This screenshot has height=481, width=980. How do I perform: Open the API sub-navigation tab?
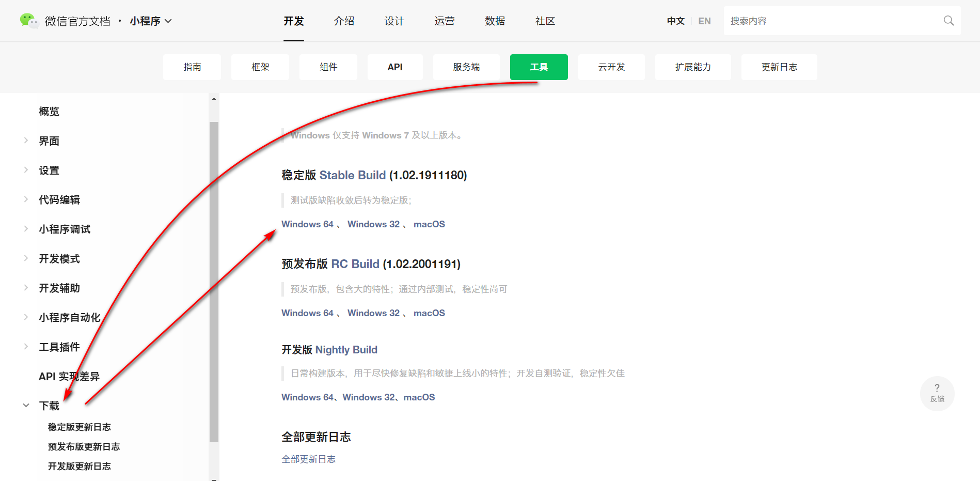pos(395,67)
